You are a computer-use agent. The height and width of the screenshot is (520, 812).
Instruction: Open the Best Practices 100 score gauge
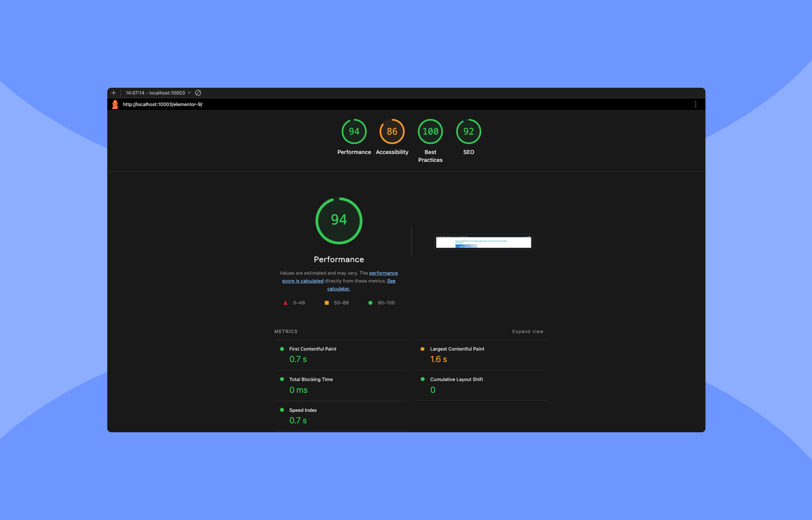coord(430,131)
